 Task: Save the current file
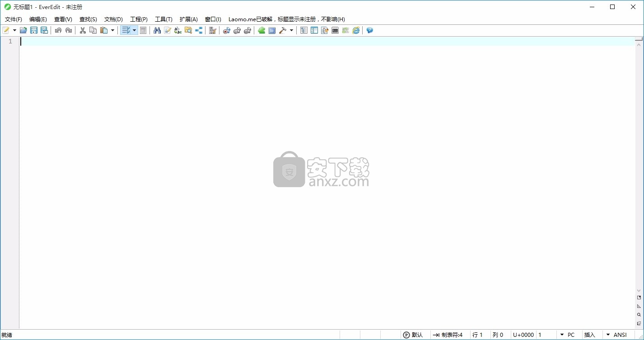click(33, 30)
